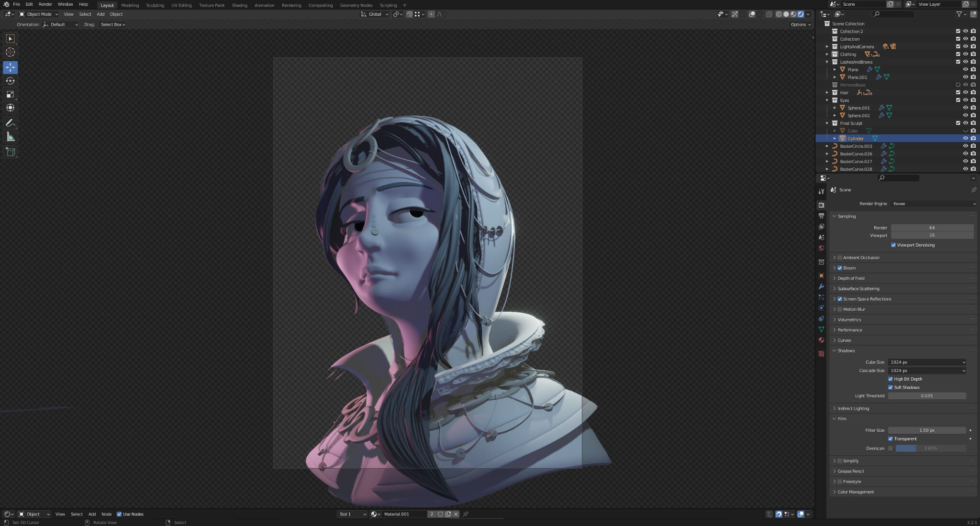980x526 pixels.
Task: Click the Global transform orientation selector
Action: coord(375,14)
